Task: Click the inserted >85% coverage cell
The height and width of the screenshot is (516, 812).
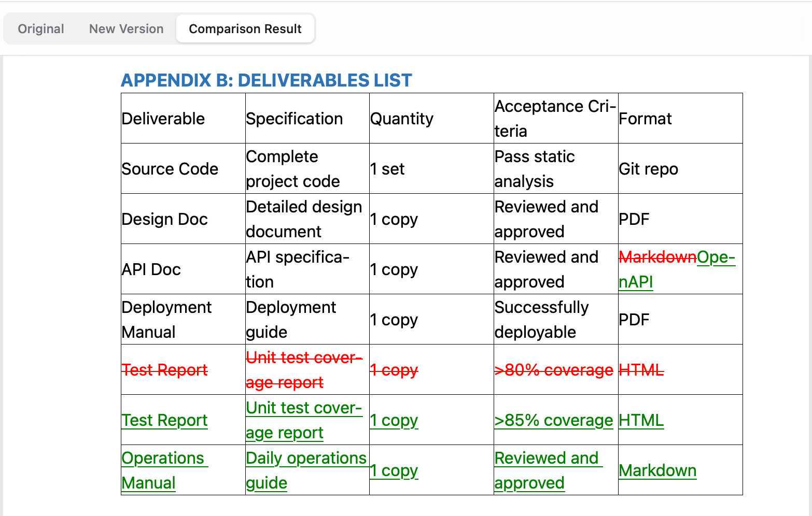Action: pos(556,420)
